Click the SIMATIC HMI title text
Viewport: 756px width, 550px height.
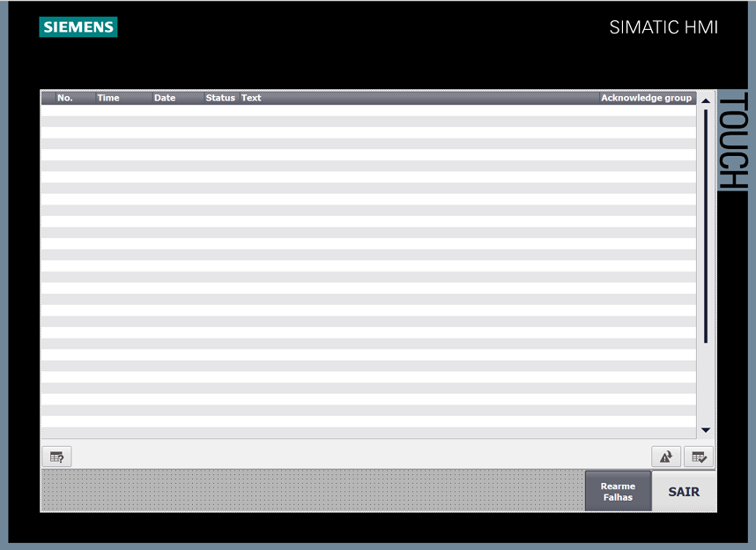click(x=663, y=27)
